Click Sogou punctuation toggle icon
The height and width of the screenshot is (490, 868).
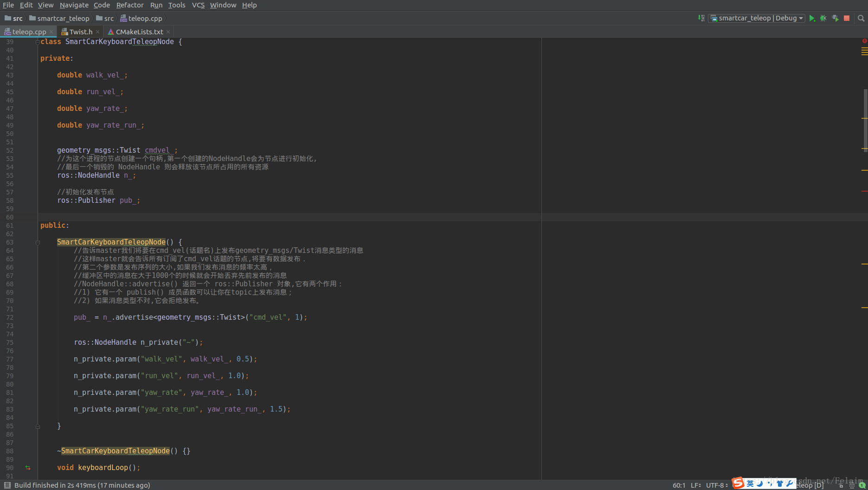[770, 484]
